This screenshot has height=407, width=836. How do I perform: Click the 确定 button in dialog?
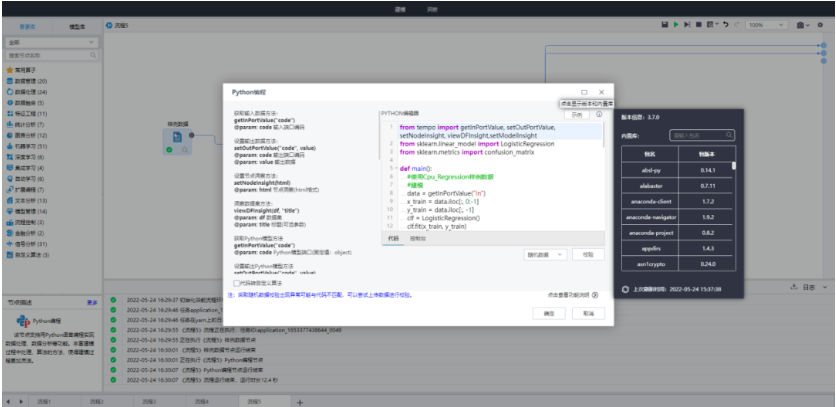click(548, 313)
